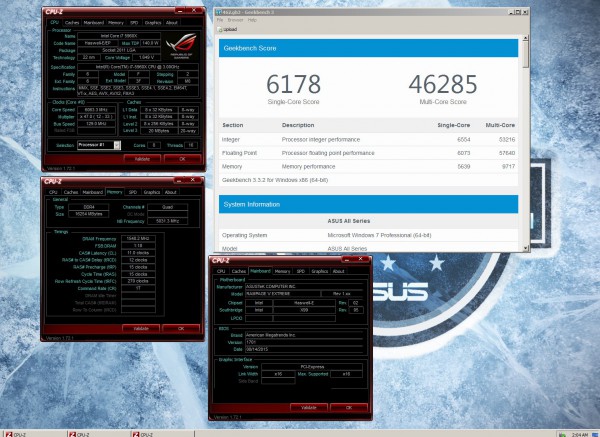Click the Operating System row in Geekbench
This screenshot has height=437, width=600.
click(368, 235)
